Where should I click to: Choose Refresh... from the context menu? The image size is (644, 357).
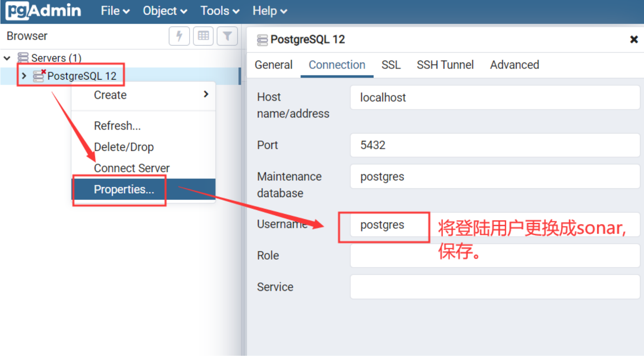point(143,126)
